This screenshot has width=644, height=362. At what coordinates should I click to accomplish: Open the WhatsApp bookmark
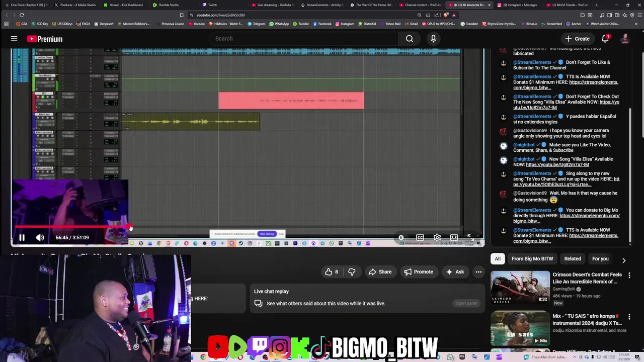tap(279, 24)
